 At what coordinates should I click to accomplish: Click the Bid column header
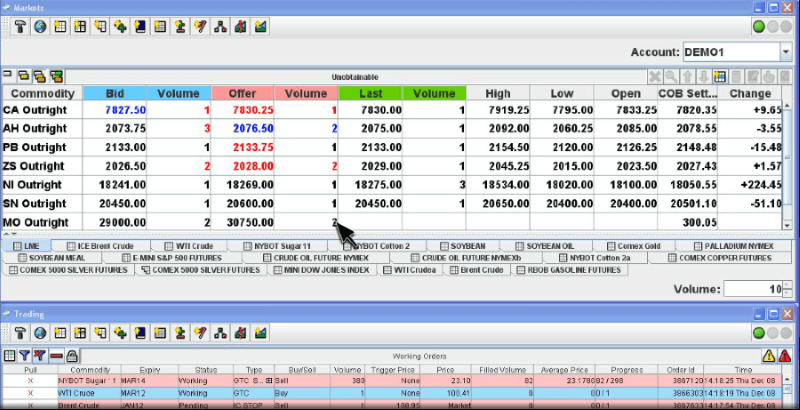coord(115,93)
